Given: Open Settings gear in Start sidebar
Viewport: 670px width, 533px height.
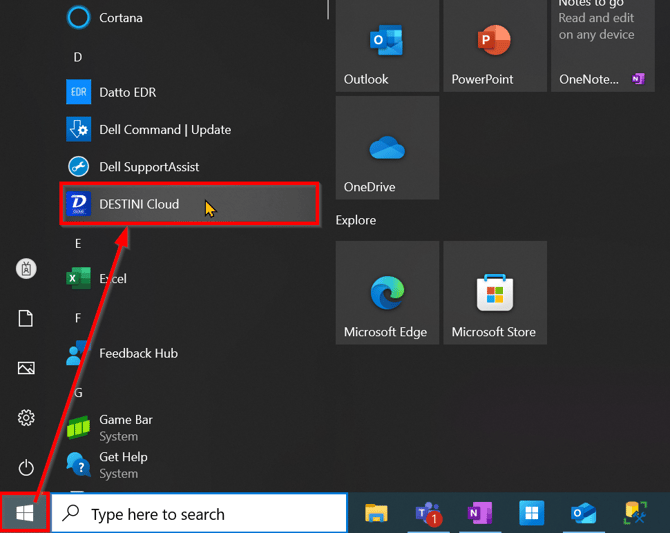Looking at the screenshot, I should [26, 418].
